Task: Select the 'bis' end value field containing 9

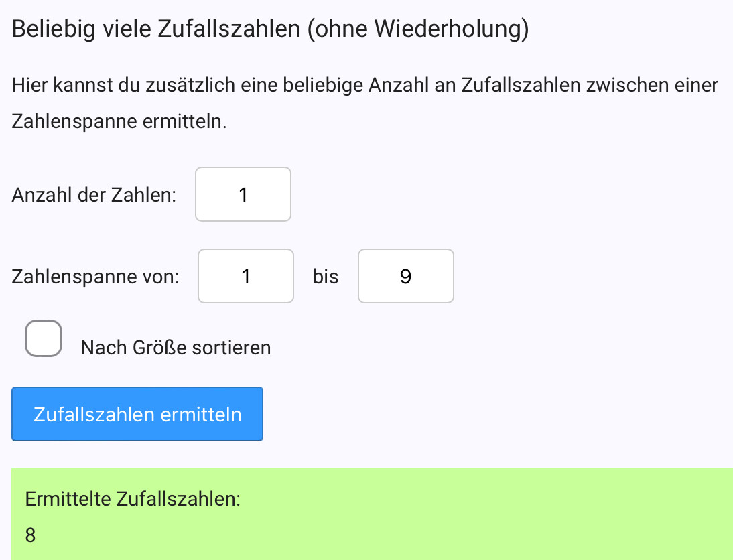Action: point(405,277)
